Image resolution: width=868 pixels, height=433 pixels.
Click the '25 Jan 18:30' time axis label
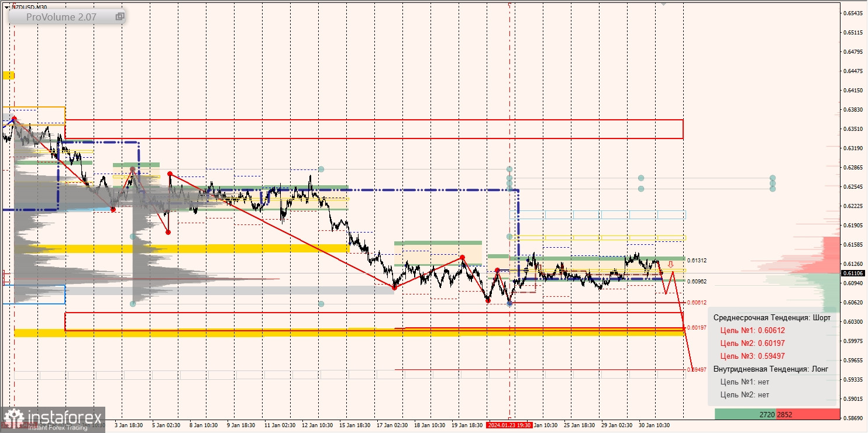578,425
